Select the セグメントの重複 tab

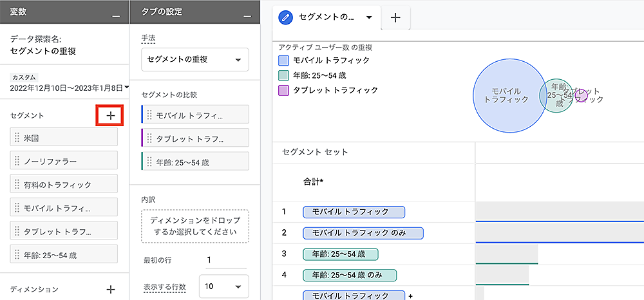point(325,17)
